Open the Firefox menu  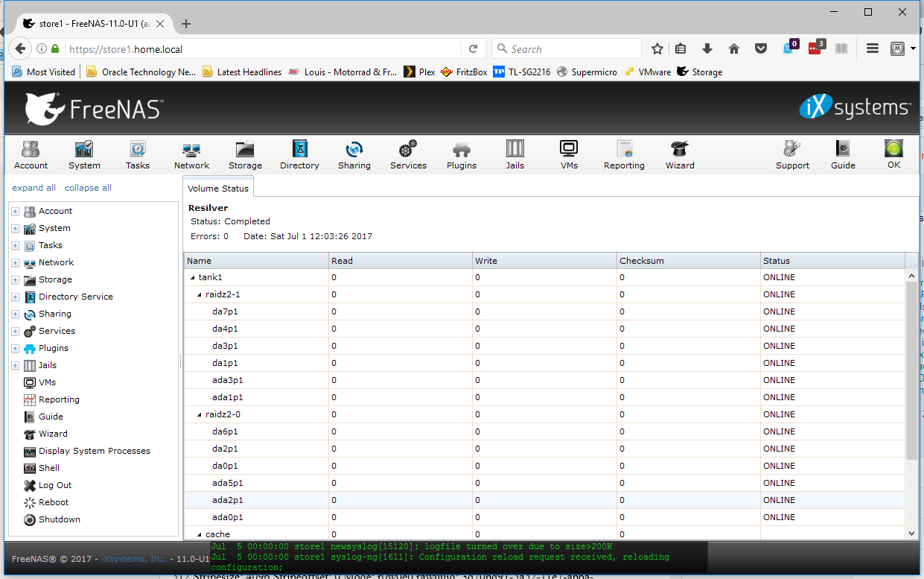coord(872,47)
